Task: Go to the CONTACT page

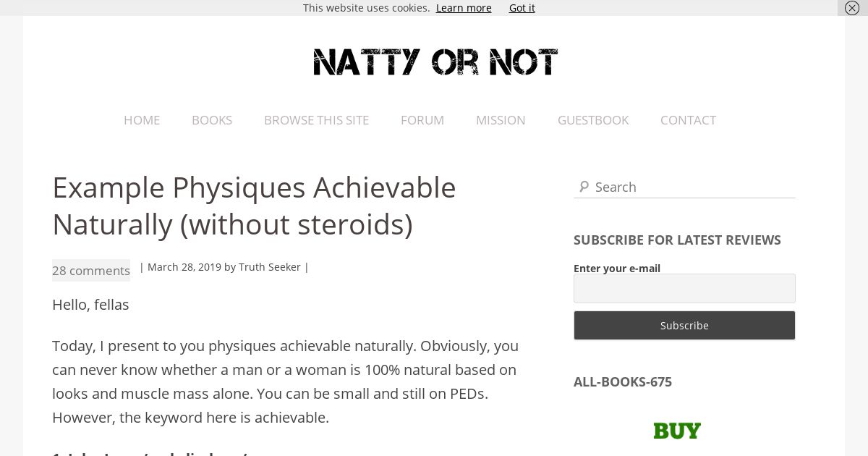Action: [688, 120]
